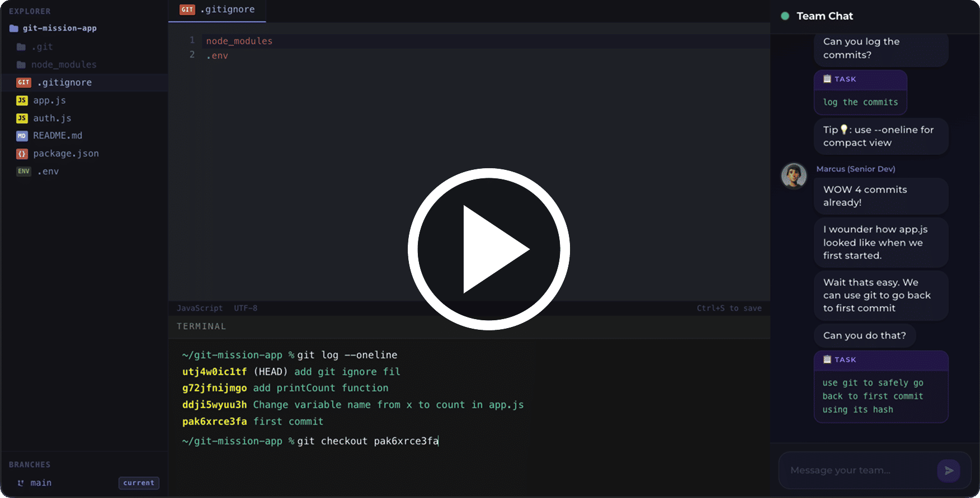The image size is (980, 498).
Task: Click the EXPLORER panel header
Action: click(x=30, y=11)
